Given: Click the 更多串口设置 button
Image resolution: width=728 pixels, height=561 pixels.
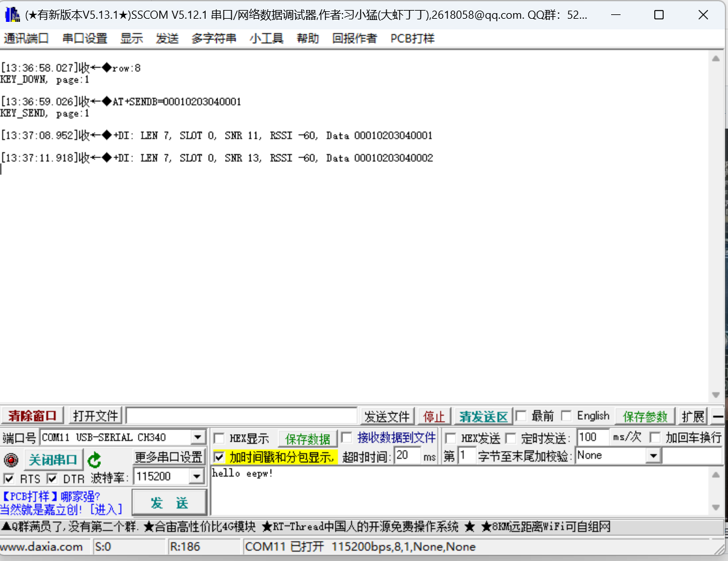Looking at the screenshot, I should click(169, 457).
